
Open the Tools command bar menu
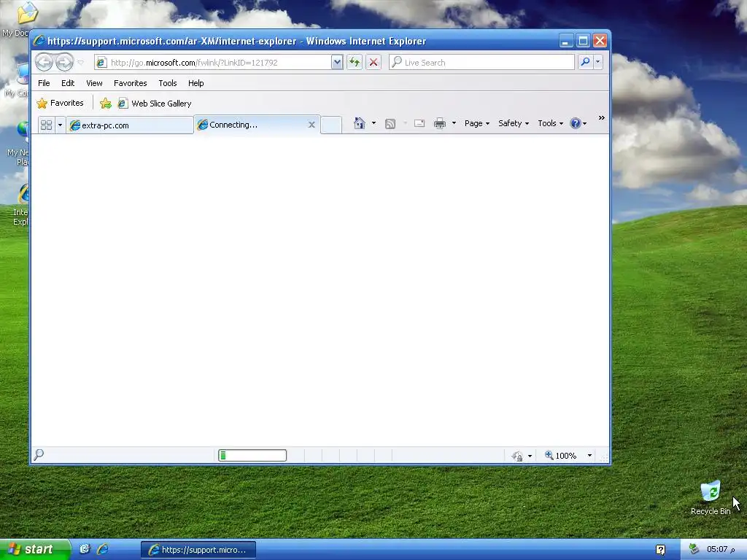coord(550,123)
